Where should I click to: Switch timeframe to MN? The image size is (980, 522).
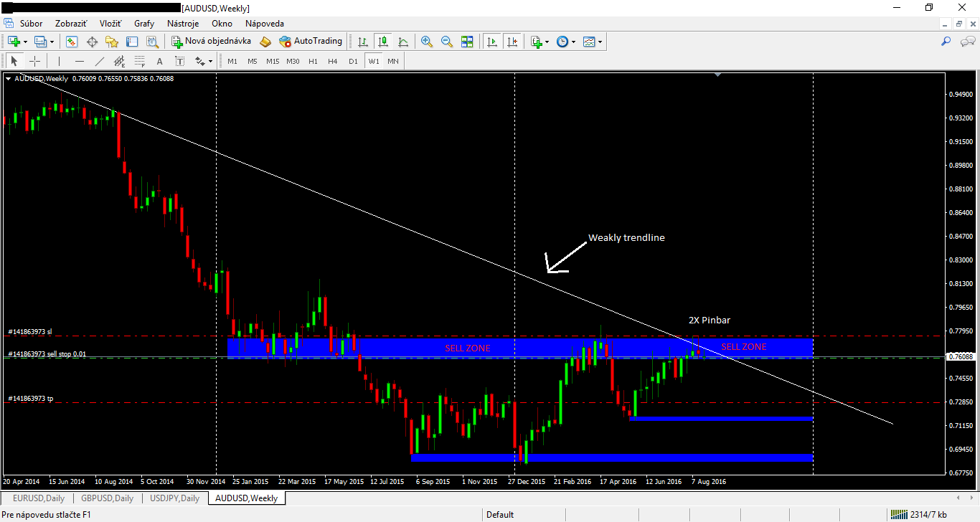click(393, 62)
